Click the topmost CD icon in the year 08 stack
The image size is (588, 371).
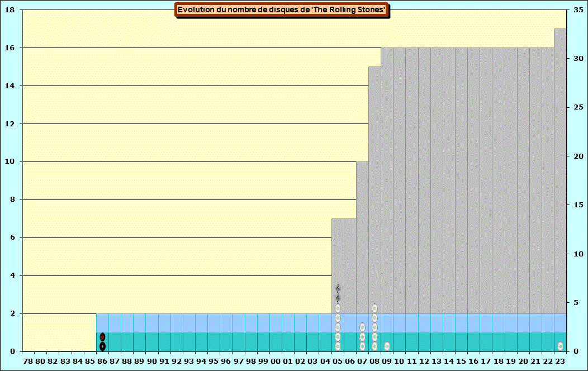(374, 308)
